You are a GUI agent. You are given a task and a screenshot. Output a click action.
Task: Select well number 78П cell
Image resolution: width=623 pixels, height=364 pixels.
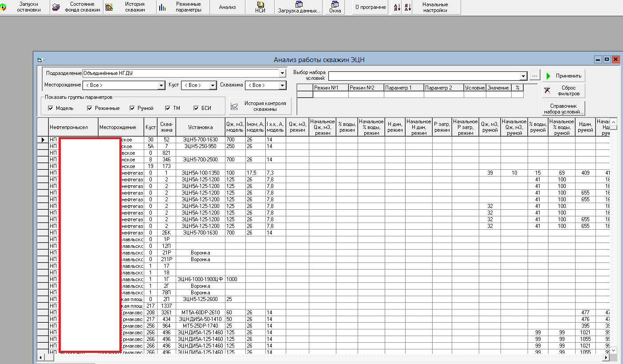click(x=166, y=293)
